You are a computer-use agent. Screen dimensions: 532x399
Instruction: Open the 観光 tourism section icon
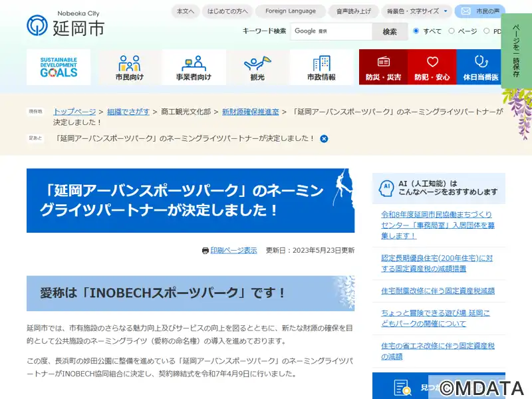point(257,67)
